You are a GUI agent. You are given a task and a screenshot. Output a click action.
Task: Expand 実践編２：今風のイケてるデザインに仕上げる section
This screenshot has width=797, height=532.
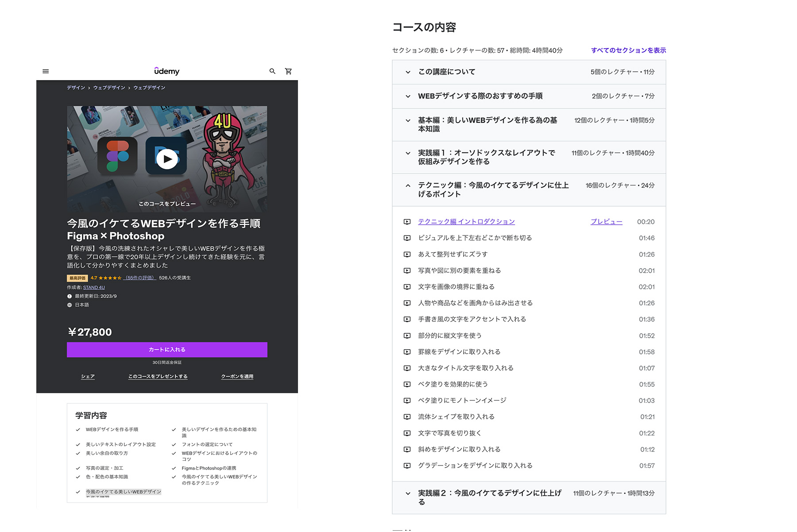(529, 497)
